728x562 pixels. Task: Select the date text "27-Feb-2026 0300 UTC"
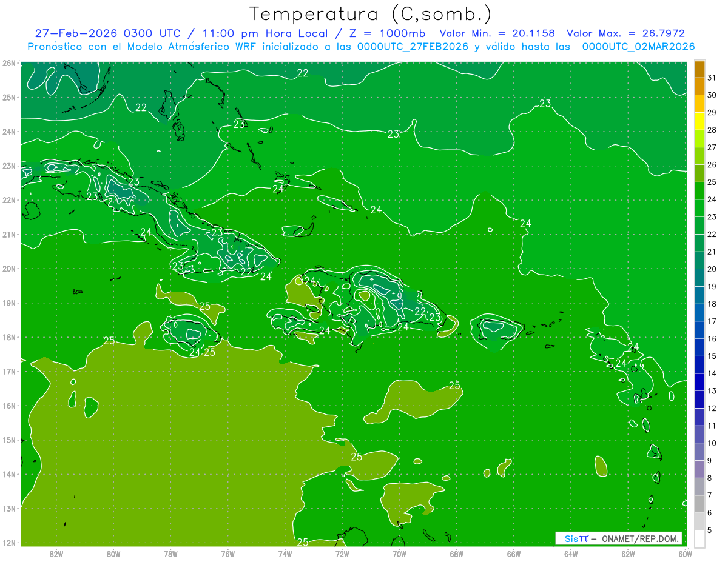point(107,33)
